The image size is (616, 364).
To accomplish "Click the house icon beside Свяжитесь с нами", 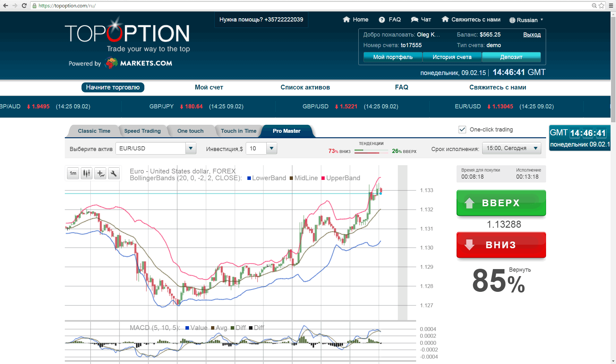I will coord(445,19).
